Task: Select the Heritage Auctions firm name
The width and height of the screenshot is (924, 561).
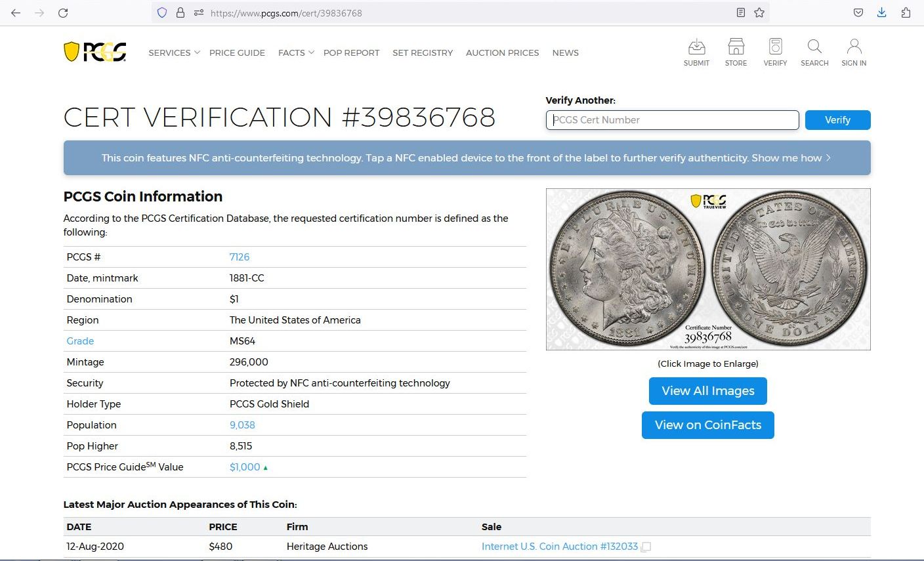Action: (x=327, y=547)
